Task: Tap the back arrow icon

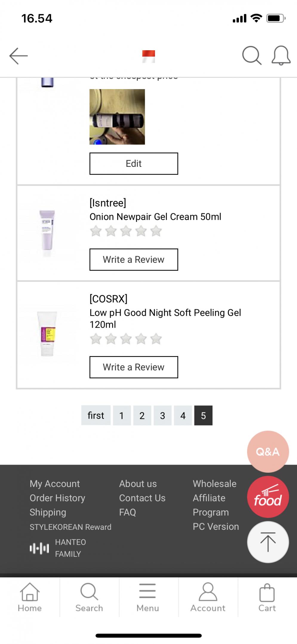Action: (19, 56)
